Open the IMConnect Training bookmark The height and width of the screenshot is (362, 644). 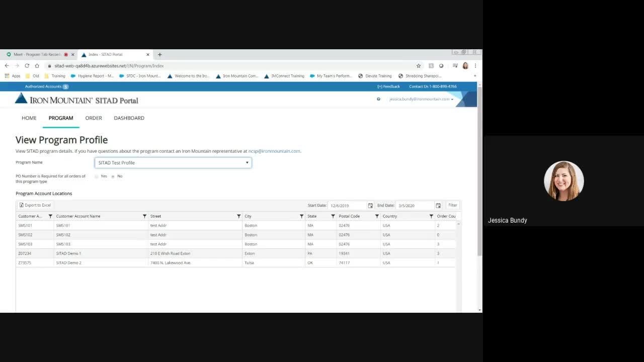pyautogui.click(x=284, y=76)
